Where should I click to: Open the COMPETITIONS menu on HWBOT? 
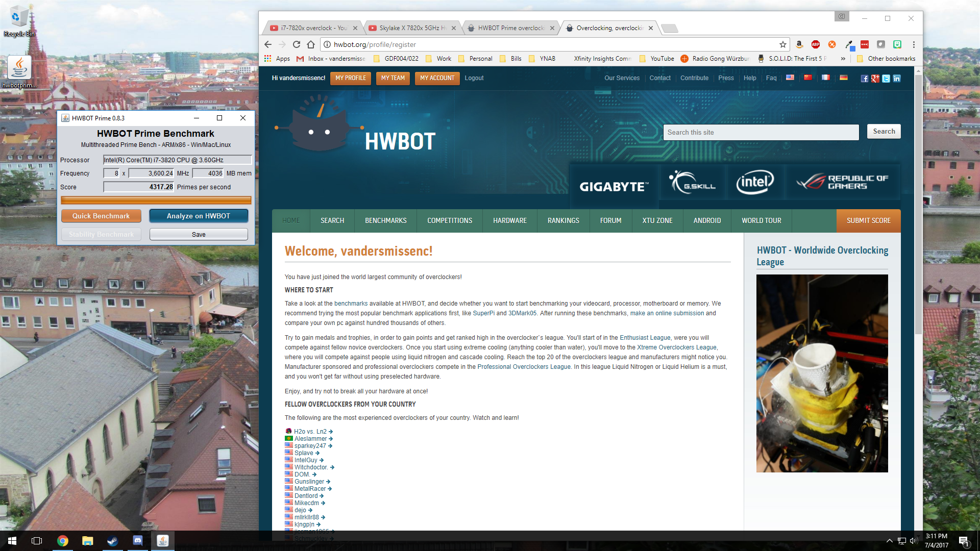click(450, 220)
